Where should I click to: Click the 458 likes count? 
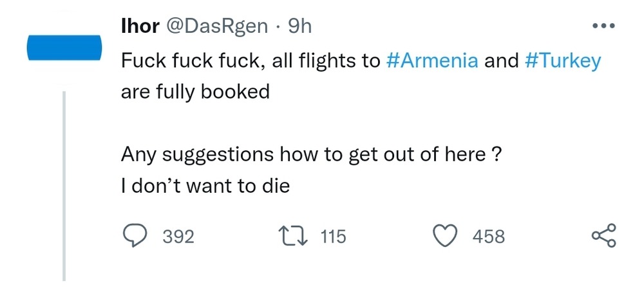[x=489, y=237]
